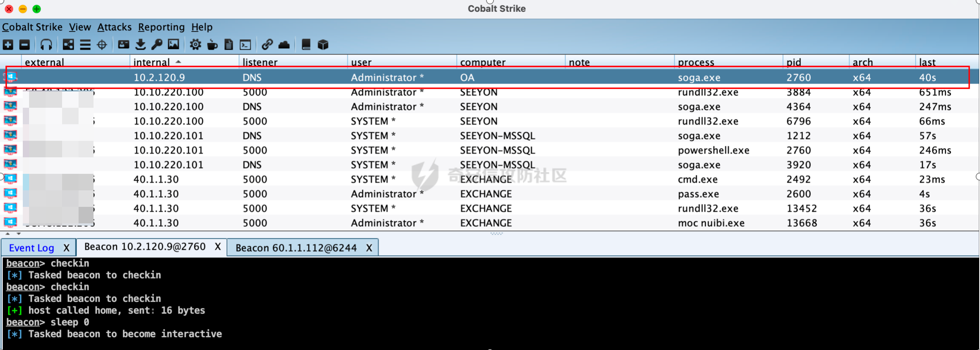Viewport: 980px width, 350px height.
Task: Click the gear icon to generate Windows executable
Action: (x=195, y=45)
